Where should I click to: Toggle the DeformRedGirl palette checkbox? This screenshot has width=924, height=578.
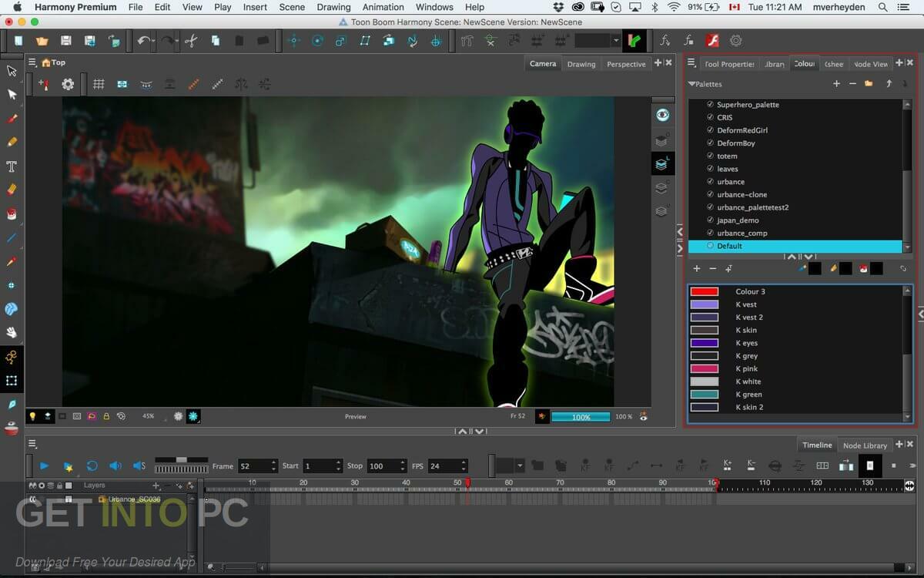tap(710, 130)
